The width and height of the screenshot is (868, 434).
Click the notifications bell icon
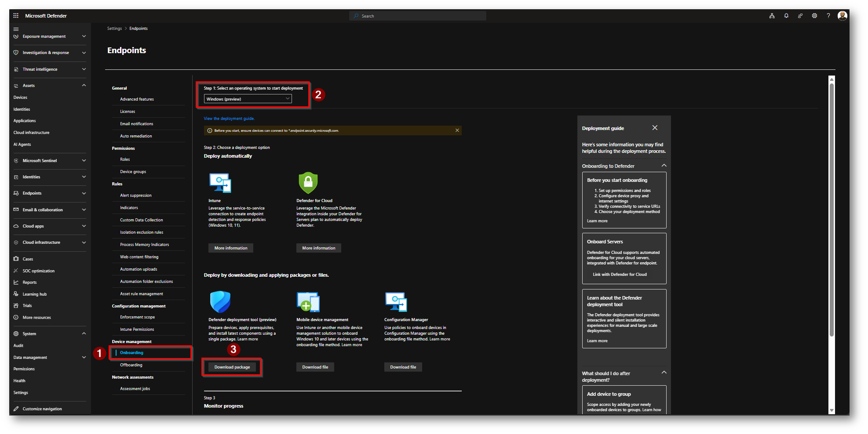click(x=786, y=16)
